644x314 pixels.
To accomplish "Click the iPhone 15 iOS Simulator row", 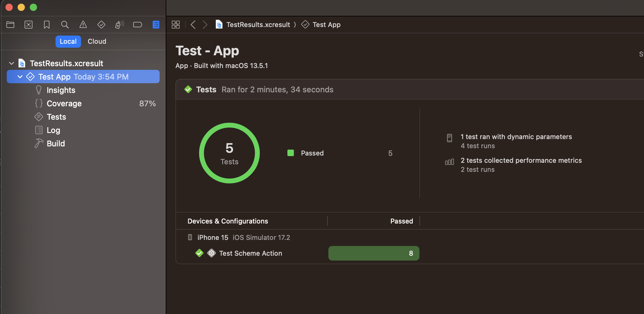I will 244,237.
